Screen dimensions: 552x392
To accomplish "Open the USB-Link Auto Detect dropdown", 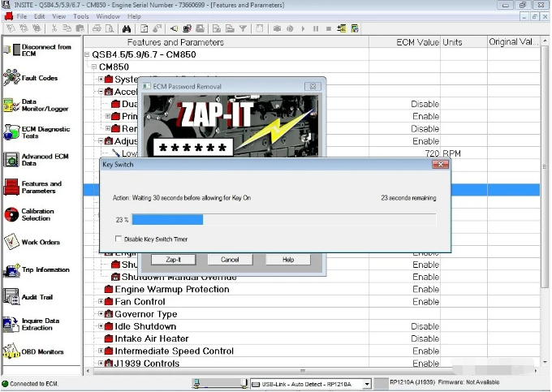I will (x=367, y=384).
